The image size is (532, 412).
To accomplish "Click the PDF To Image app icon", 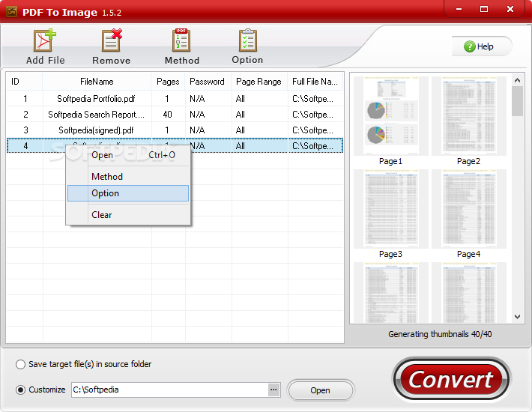I will coord(11,12).
